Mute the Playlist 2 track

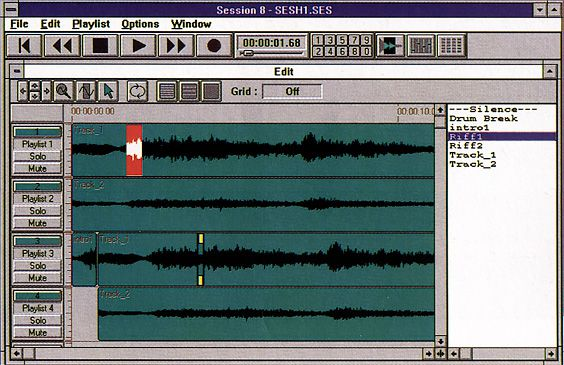pos(37,223)
